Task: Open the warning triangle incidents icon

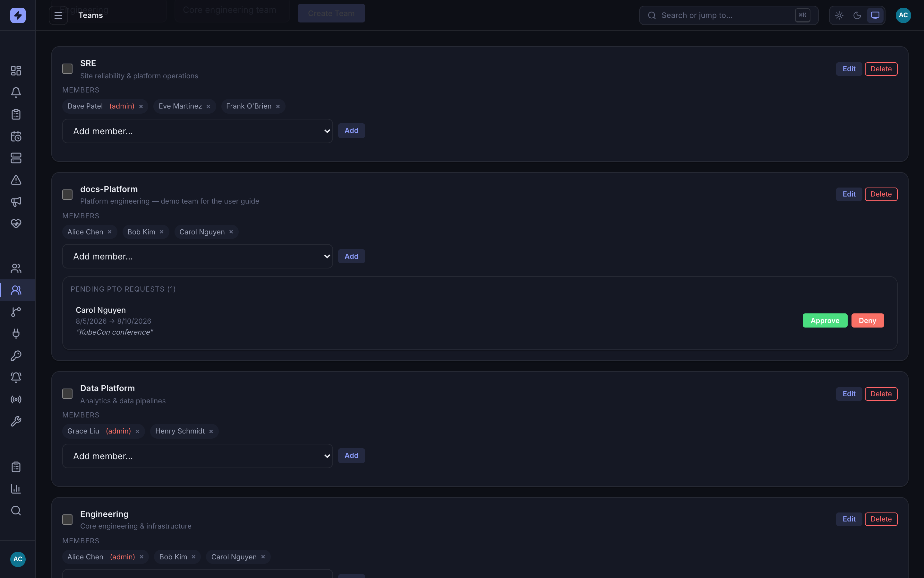Action: [x=16, y=180]
